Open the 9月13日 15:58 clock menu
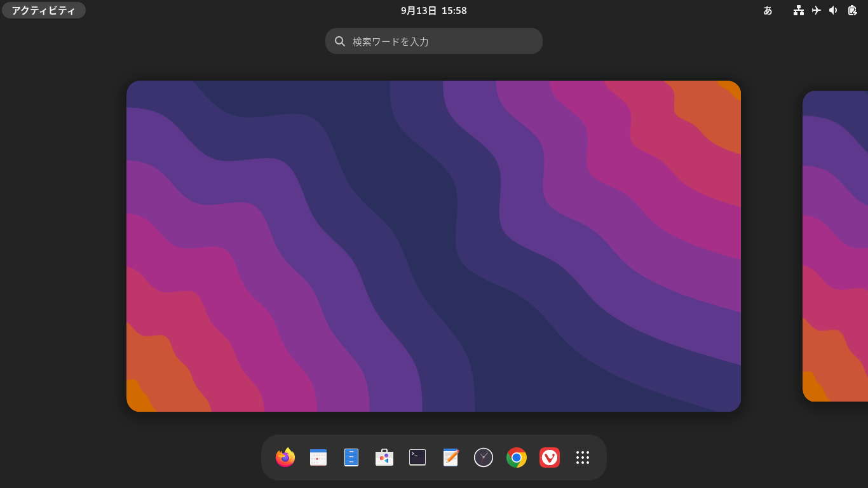 434,10
